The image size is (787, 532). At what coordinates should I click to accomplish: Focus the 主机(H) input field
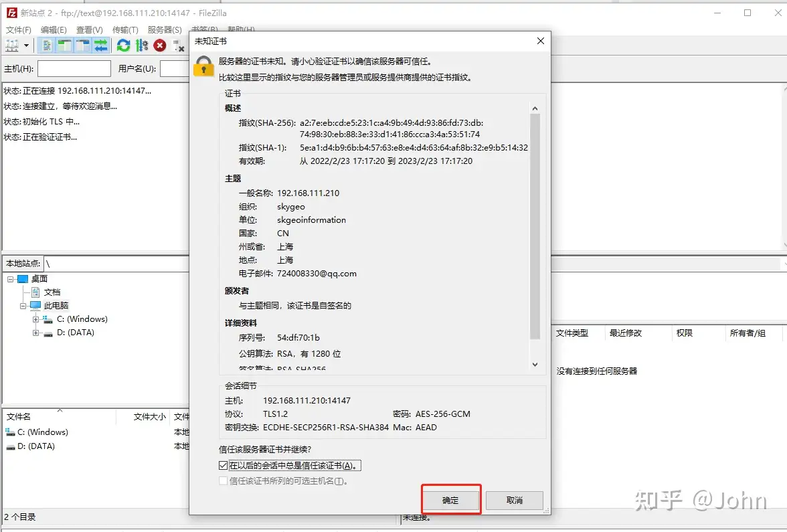click(74, 68)
